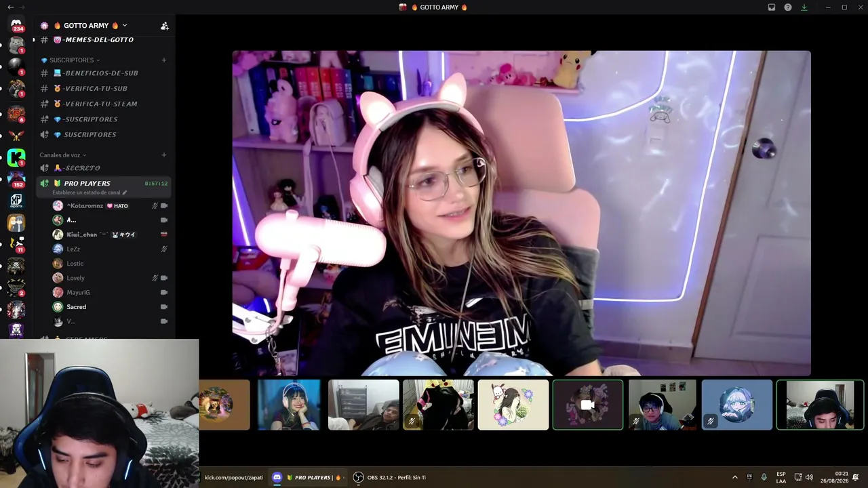
Task: Select user MayuriG in voice list
Action: pos(110,293)
